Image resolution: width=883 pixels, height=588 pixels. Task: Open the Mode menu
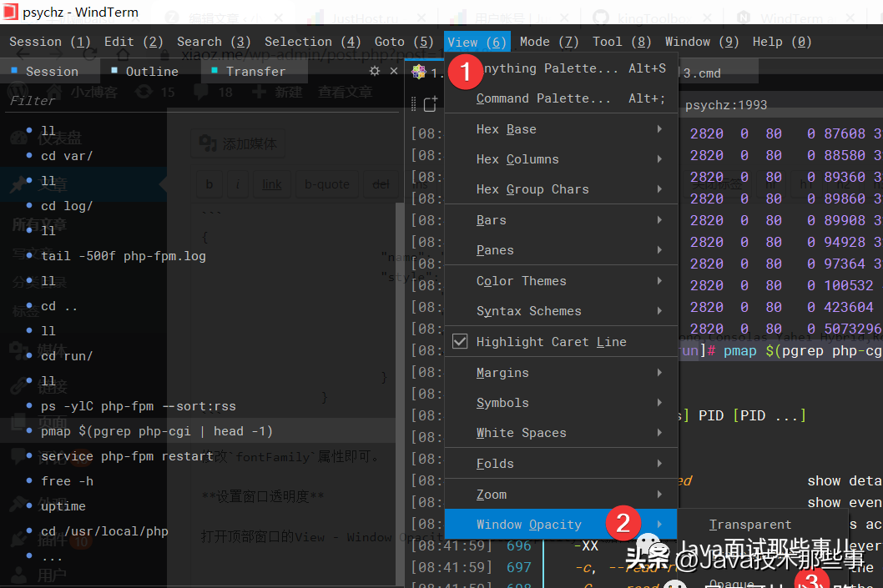click(x=549, y=42)
